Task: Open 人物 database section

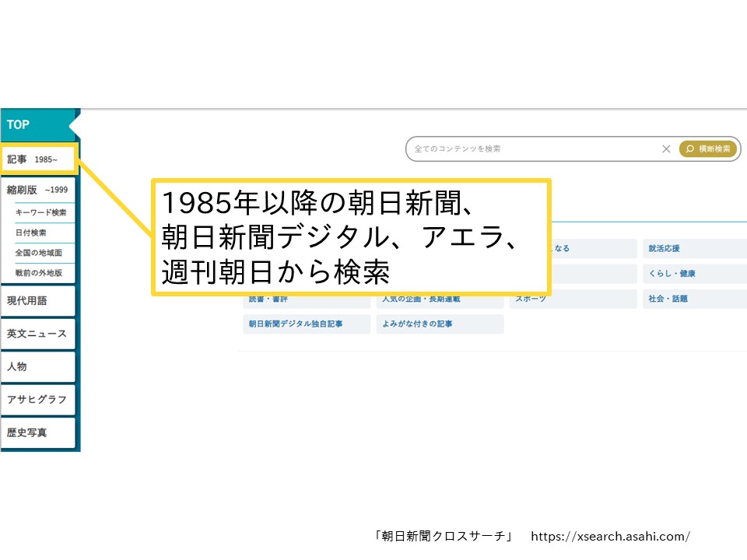Action: point(38,366)
